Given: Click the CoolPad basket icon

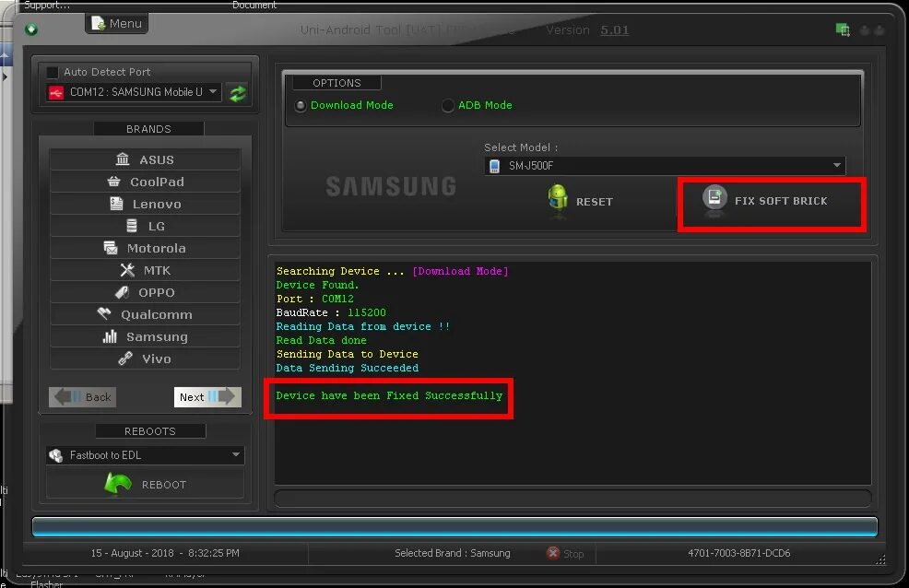Looking at the screenshot, I should click(113, 182).
